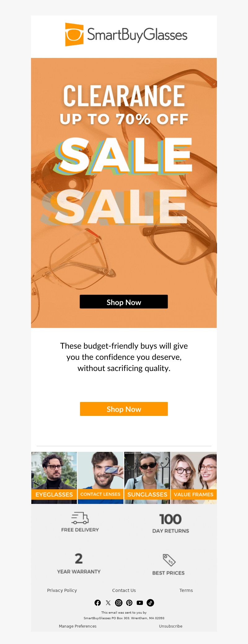Image resolution: width=248 pixels, height=644 pixels.
Task: Open the Terms link
Action: 186,590
